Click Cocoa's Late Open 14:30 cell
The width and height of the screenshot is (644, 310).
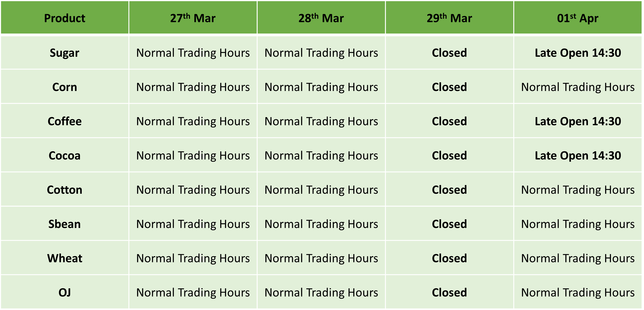pos(578,155)
